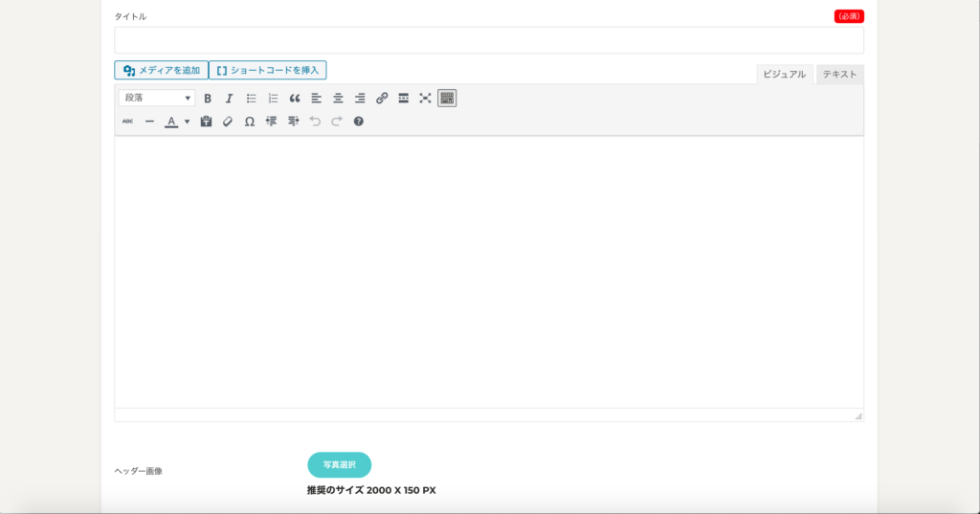Click into the タイトル input field
This screenshot has height=514, width=980.
click(488, 40)
